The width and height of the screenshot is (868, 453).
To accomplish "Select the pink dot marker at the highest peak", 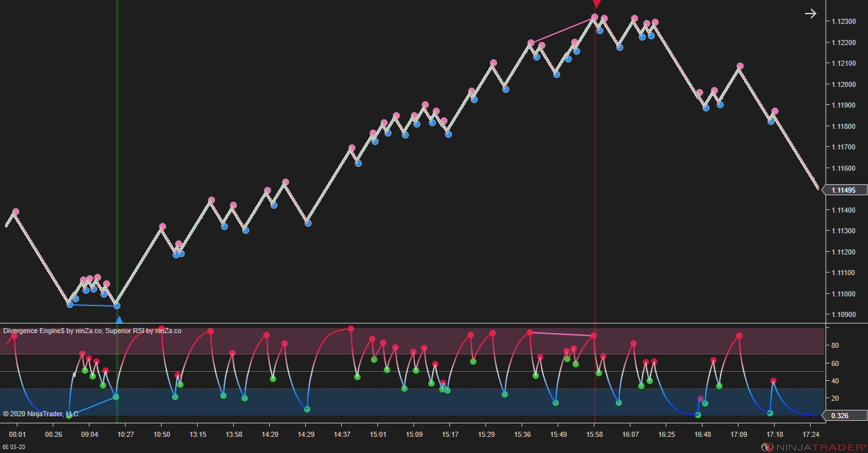I will click(596, 17).
